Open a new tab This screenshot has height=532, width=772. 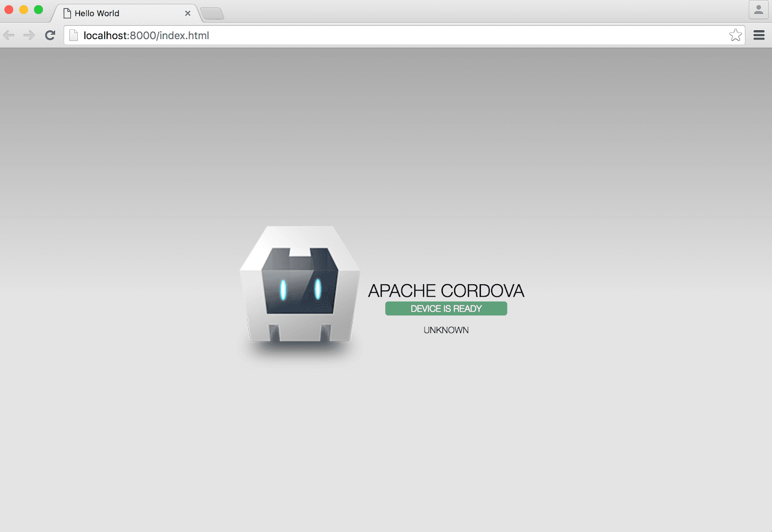(x=212, y=14)
